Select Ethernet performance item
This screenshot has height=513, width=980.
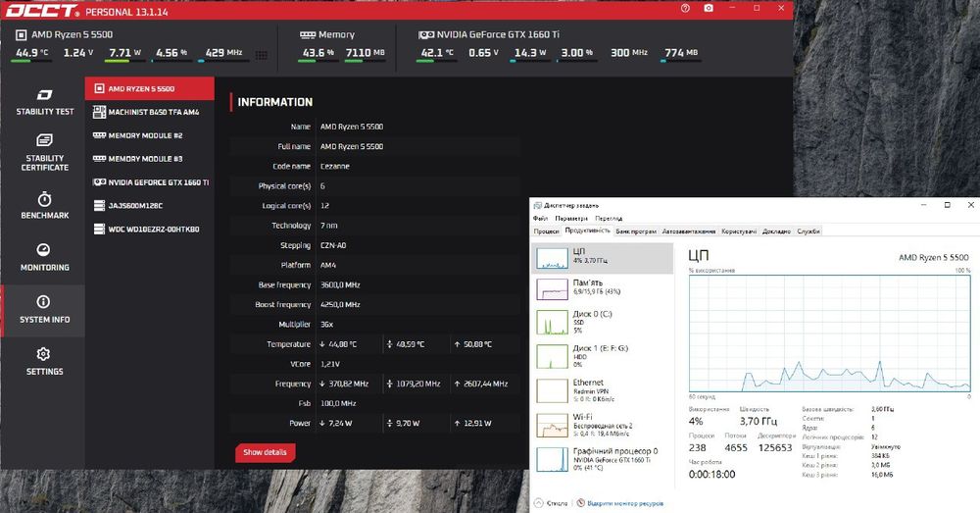click(x=602, y=391)
